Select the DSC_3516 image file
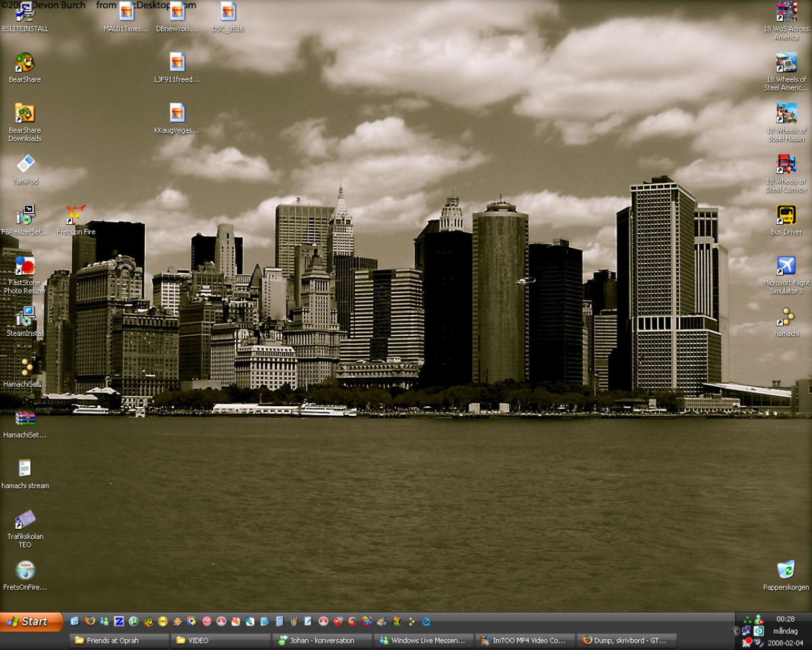Viewport: 812px width, 650px height. [228, 12]
